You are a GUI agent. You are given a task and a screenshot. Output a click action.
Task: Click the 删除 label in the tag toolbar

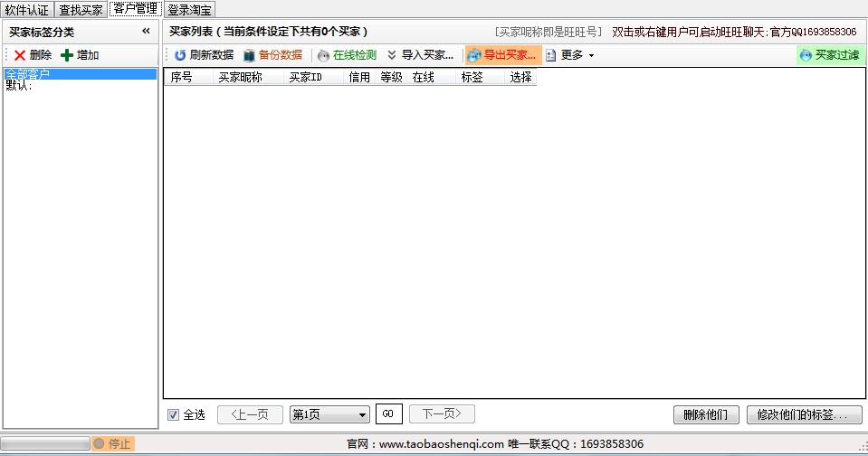41,55
